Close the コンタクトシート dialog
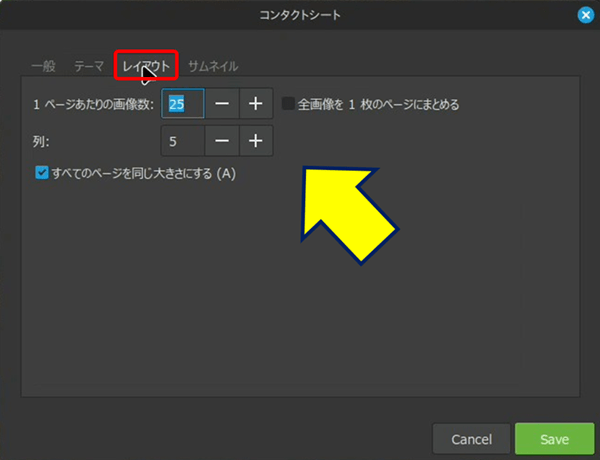 click(585, 15)
